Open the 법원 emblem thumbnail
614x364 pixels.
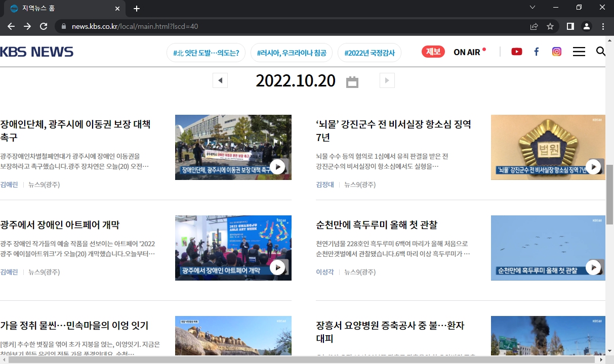point(548,147)
